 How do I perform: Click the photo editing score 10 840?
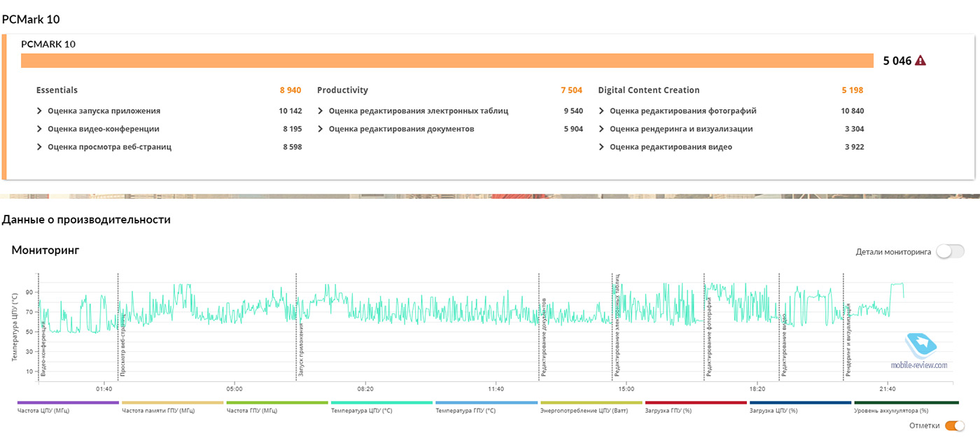[x=853, y=111]
